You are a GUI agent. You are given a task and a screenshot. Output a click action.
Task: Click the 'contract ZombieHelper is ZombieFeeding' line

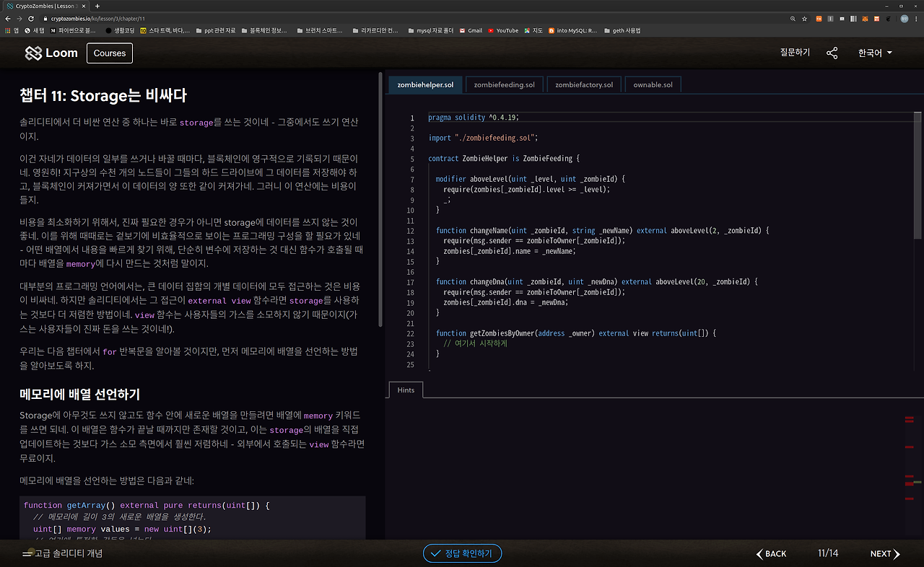pyautogui.click(x=504, y=159)
